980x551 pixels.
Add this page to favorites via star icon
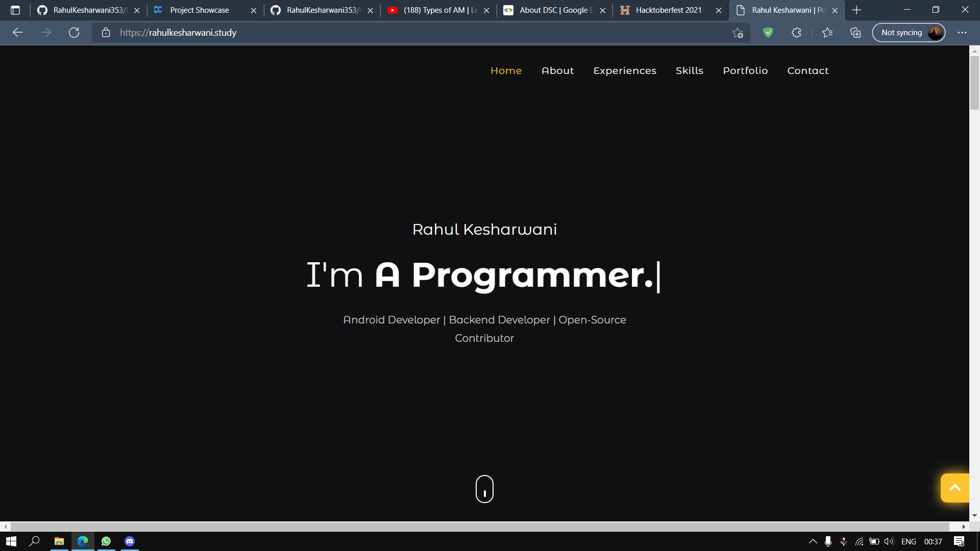coord(737,32)
